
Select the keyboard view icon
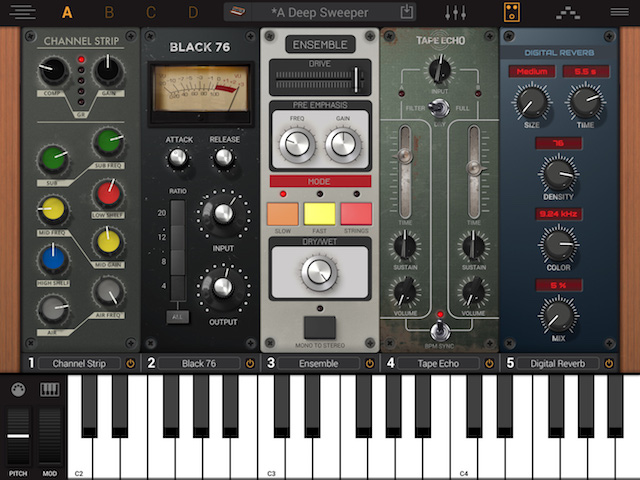pyautogui.click(x=49, y=389)
